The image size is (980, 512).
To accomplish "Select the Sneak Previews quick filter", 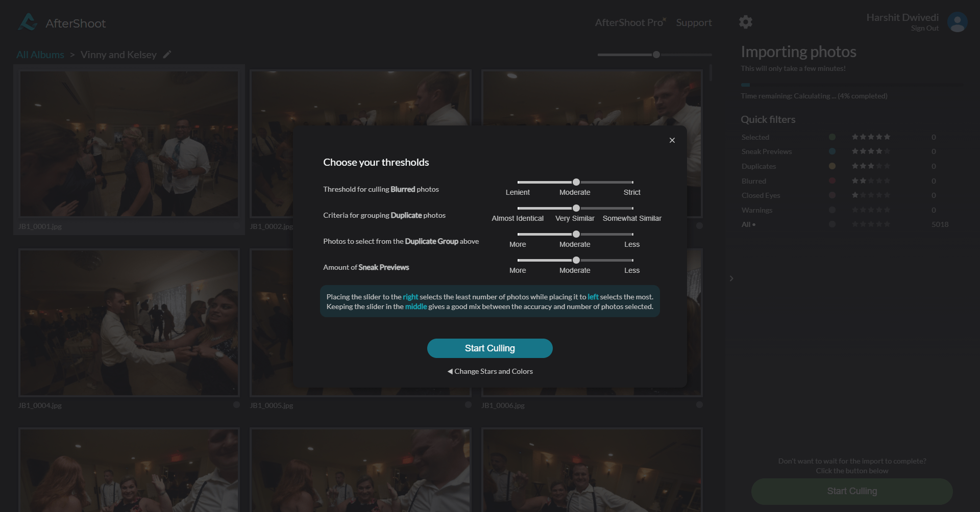I will point(767,151).
